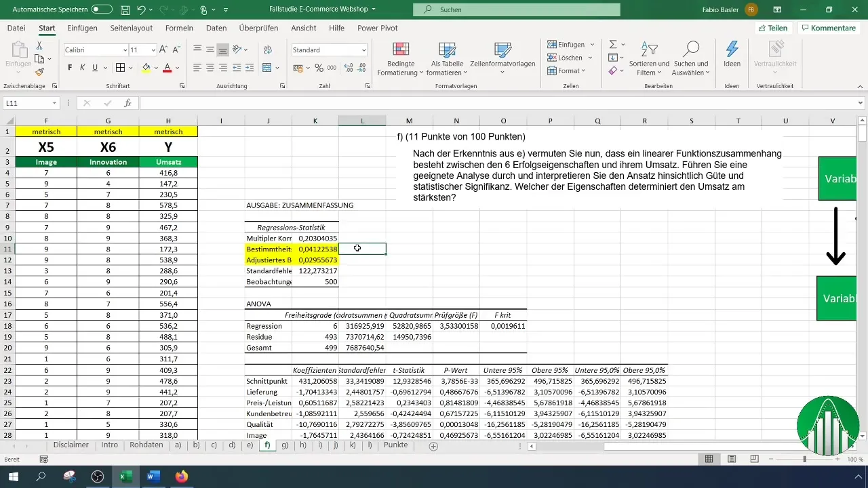Open Firefox from the taskbar

click(x=181, y=477)
